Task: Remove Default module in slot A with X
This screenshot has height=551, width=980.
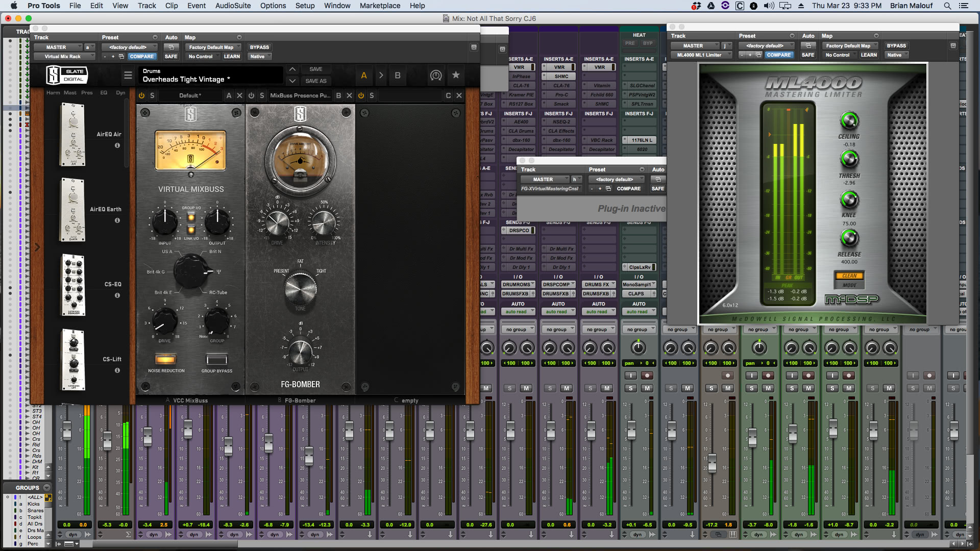Action: 239,95
